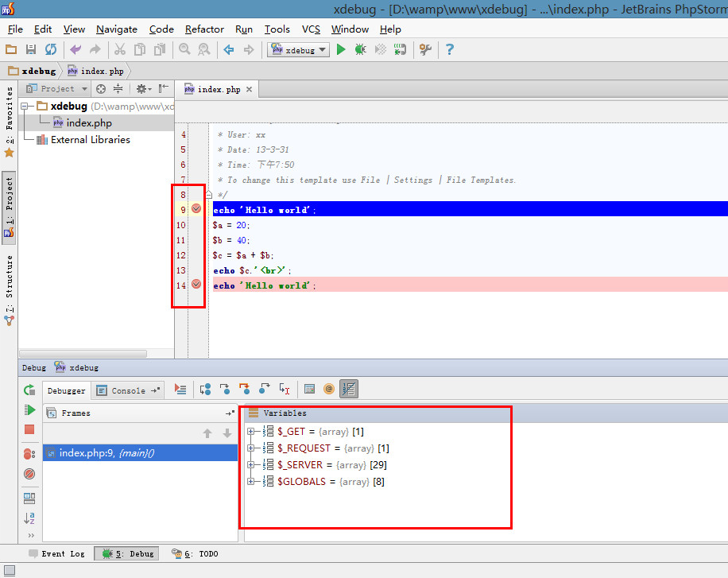Click Show Execution Point in the debugger toolbar
This screenshot has width=728, height=578.
[x=180, y=390]
